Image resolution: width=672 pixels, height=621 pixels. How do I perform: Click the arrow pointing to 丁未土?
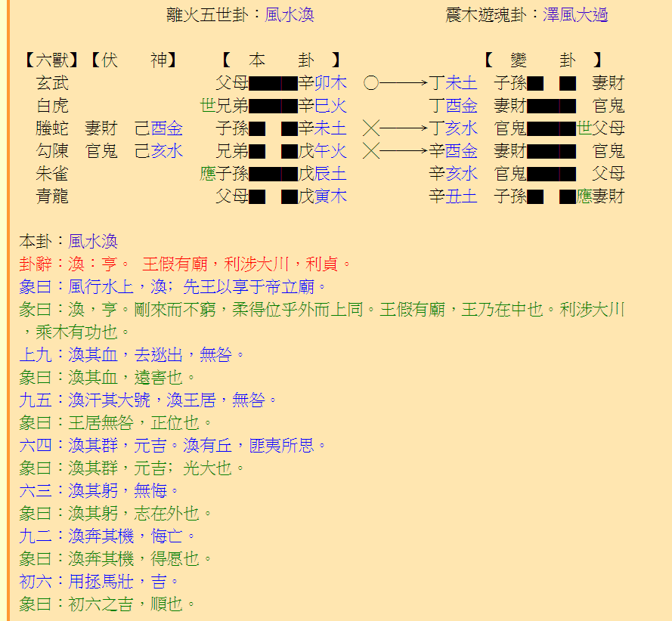tap(404, 83)
